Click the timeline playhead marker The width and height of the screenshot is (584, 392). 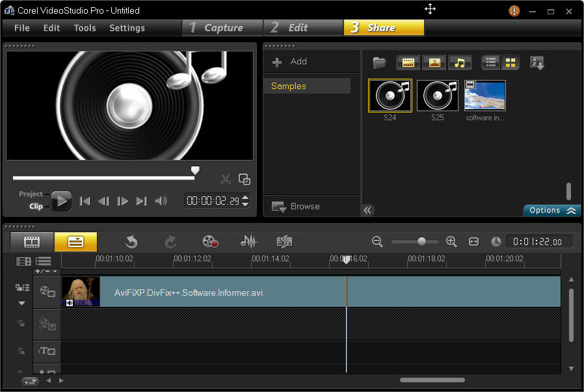point(347,260)
